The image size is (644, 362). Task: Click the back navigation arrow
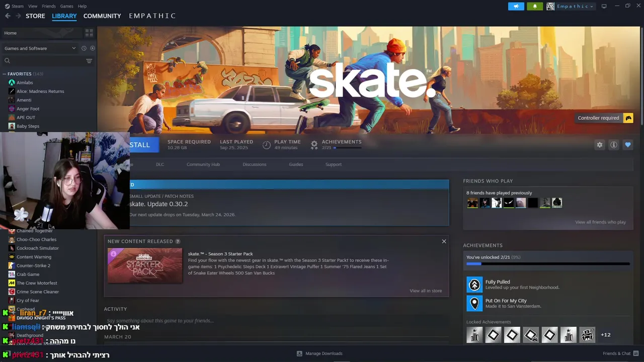point(8,16)
